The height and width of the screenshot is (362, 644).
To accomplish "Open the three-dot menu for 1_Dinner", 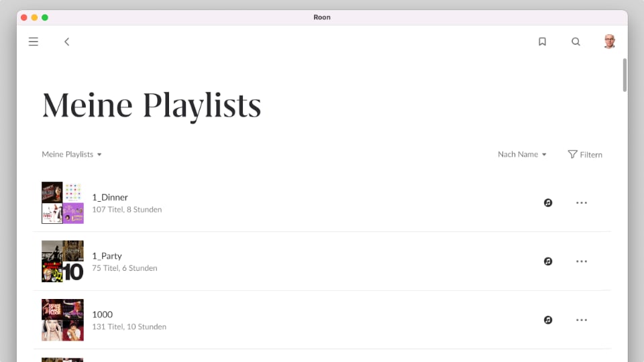I will coord(582,202).
